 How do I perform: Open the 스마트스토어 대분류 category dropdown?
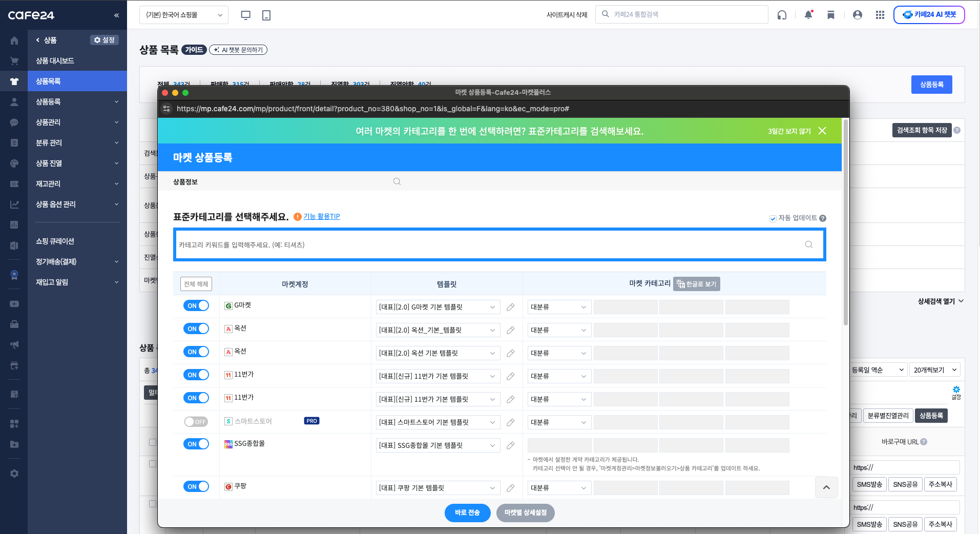[x=559, y=422]
